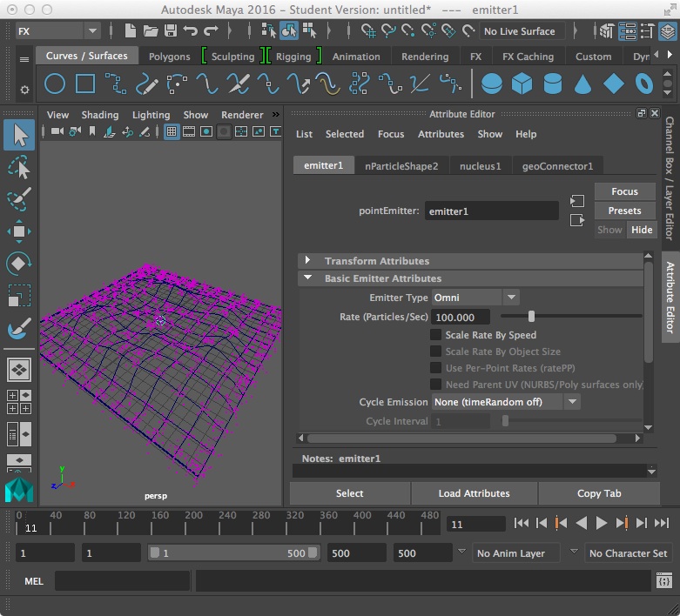Viewport: 680px width, 616px height.
Task: Adjust the Rate Particles/Sec slider
Action: [531, 317]
